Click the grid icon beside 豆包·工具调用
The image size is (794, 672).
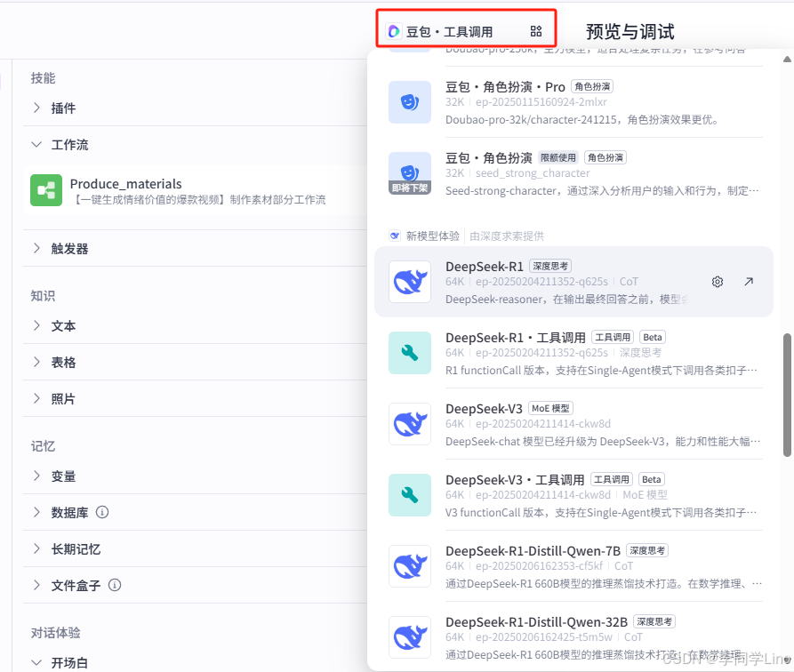coord(536,31)
